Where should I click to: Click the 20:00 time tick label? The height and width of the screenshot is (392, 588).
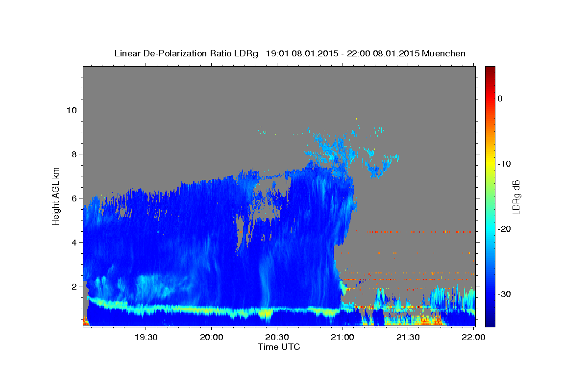(x=212, y=337)
